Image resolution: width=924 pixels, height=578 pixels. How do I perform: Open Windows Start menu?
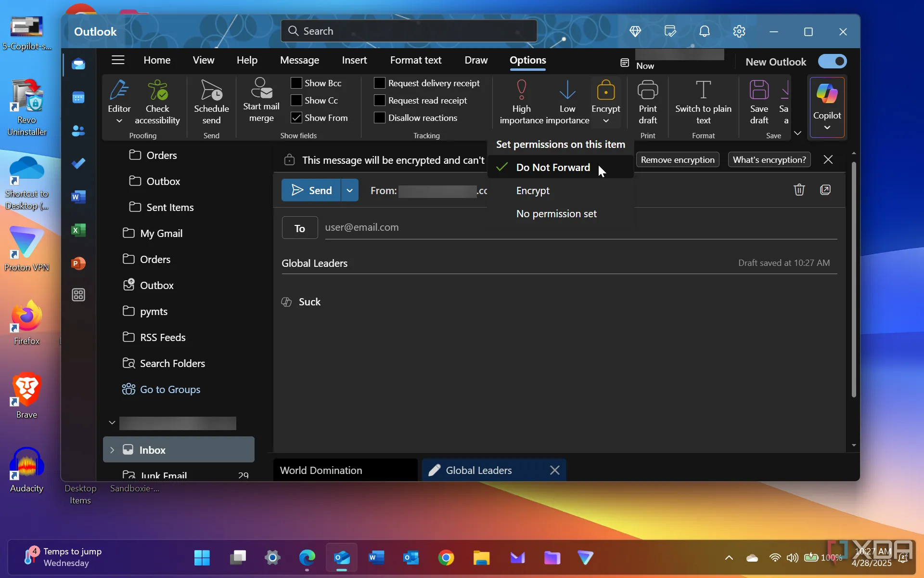[202, 558]
